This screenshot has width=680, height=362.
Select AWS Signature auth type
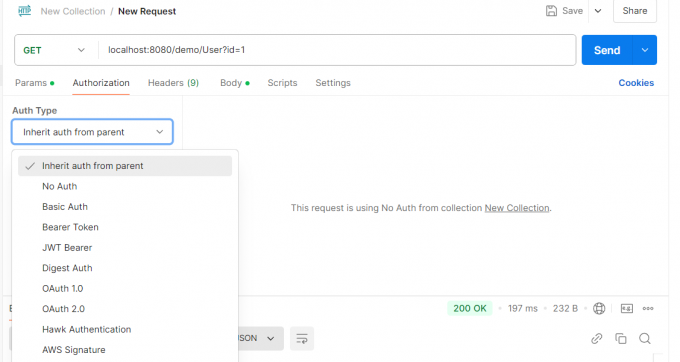pyautogui.click(x=125, y=350)
